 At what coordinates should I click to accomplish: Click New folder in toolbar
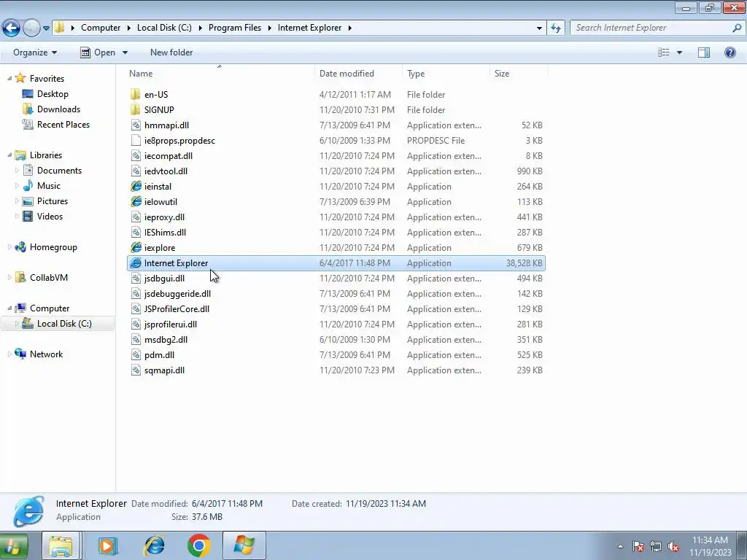coord(171,52)
